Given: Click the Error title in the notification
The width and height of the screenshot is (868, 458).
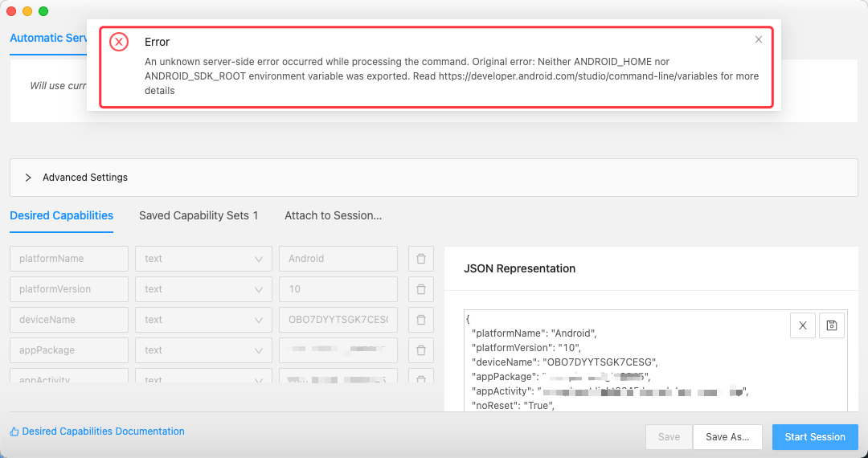Looking at the screenshot, I should 158,42.
